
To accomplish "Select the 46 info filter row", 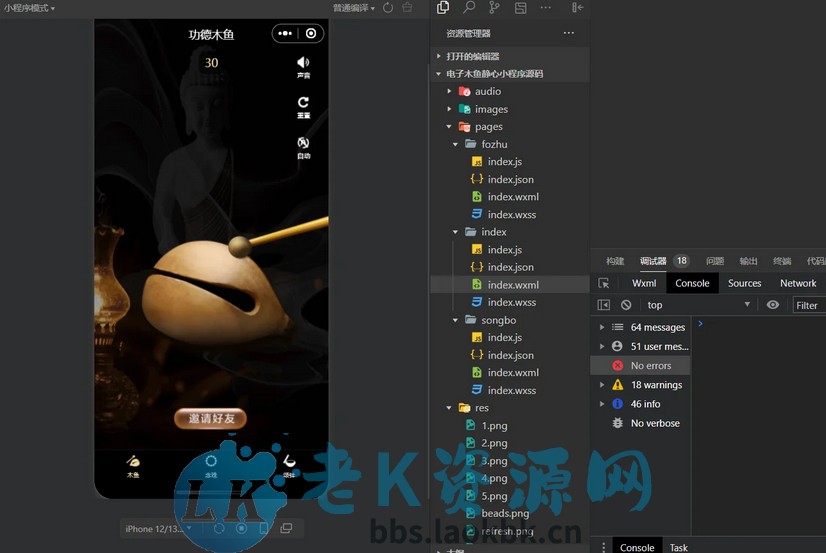I will coord(641,404).
